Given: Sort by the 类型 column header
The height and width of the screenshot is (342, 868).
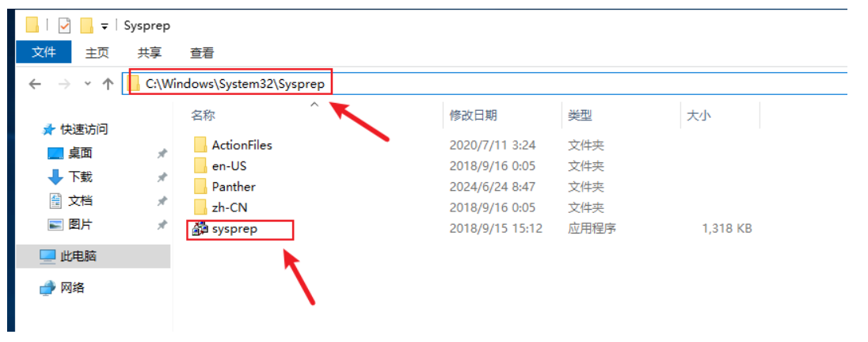Looking at the screenshot, I should pyautogui.click(x=581, y=115).
